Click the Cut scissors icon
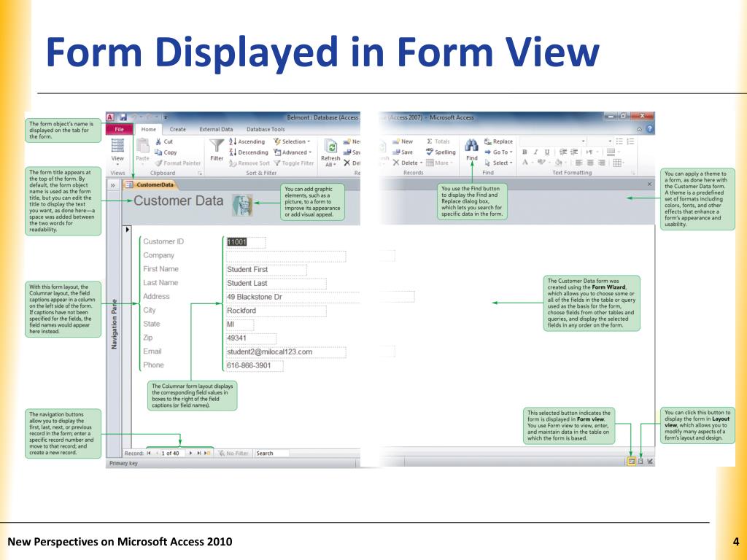The image size is (747, 560). (x=158, y=141)
